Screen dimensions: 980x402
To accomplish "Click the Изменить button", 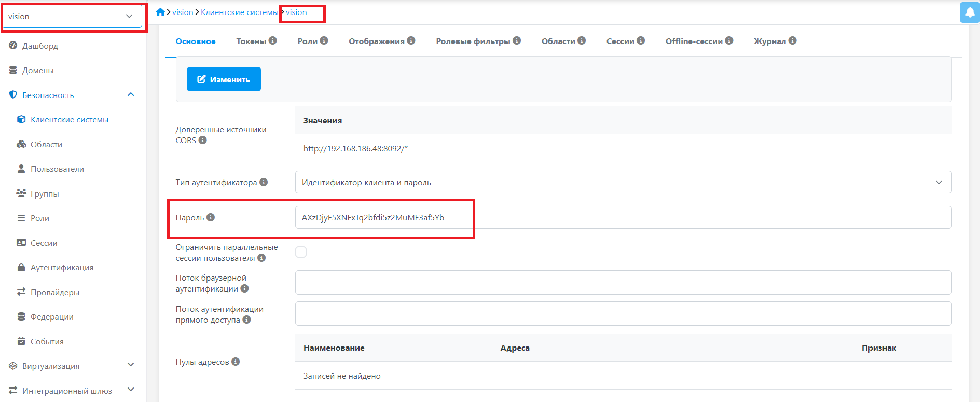I will [x=224, y=79].
